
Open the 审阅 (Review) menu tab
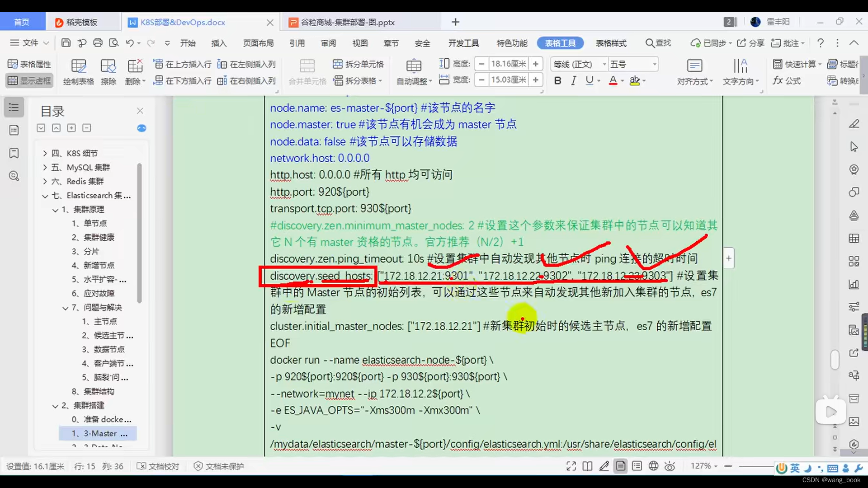click(329, 43)
